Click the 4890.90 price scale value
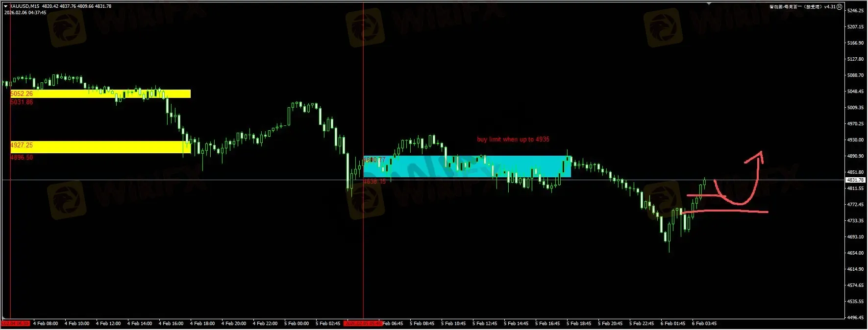Viewport: 868px width, 330px height. click(855, 156)
